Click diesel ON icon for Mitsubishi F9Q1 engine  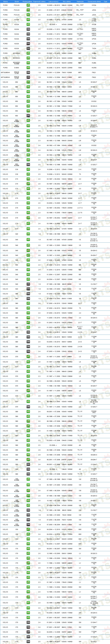click(28, 72)
